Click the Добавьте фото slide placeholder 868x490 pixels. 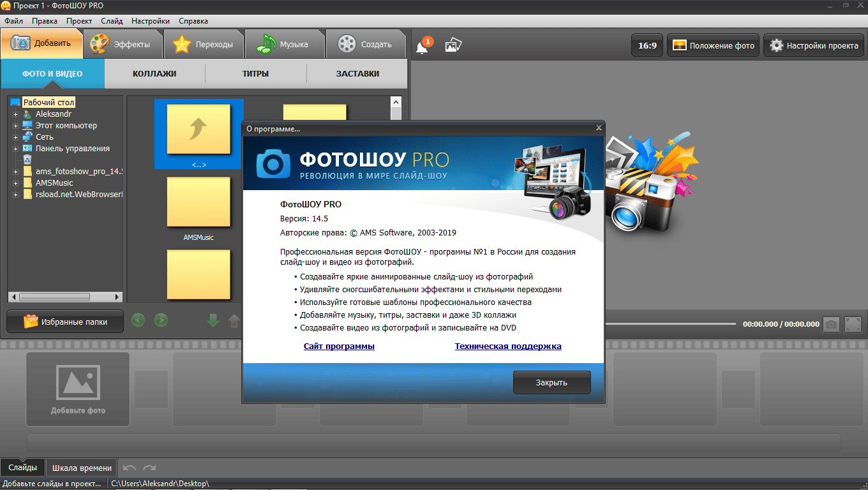click(x=78, y=389)
